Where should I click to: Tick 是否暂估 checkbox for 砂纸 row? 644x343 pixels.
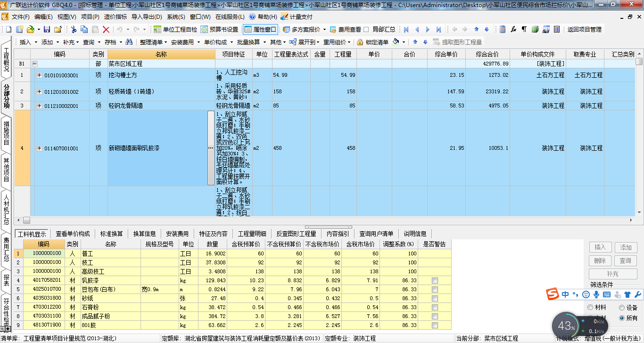click(435, 298)
